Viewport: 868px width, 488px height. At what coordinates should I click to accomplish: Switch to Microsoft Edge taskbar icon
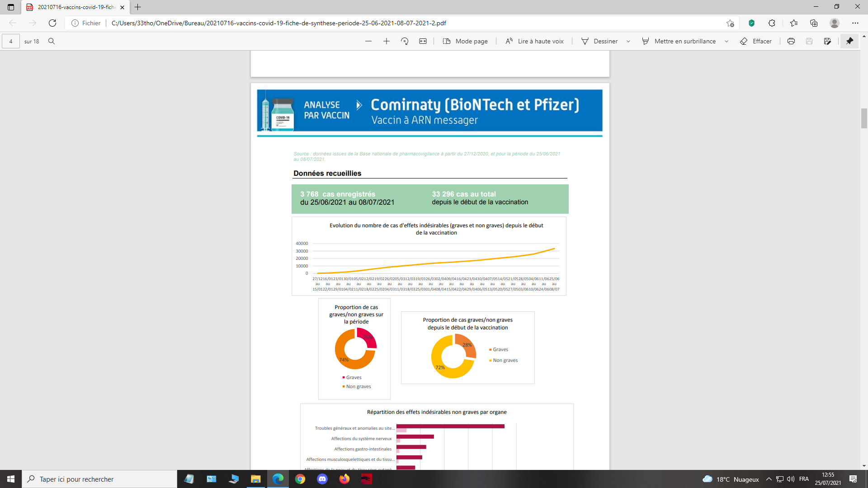[x=278, y=479]
